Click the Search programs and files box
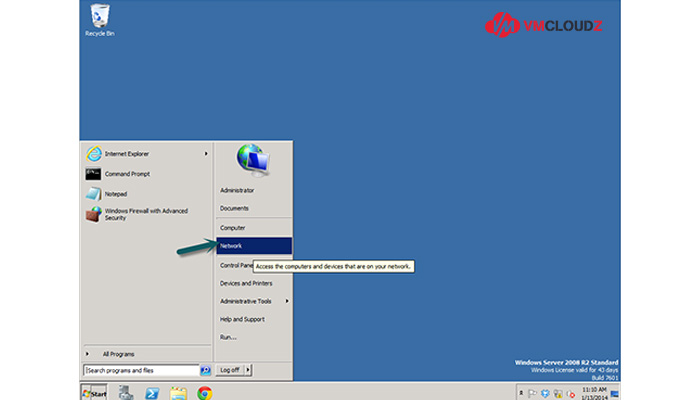The height and width of the screenshot is (400, 700). coord(141,370)
